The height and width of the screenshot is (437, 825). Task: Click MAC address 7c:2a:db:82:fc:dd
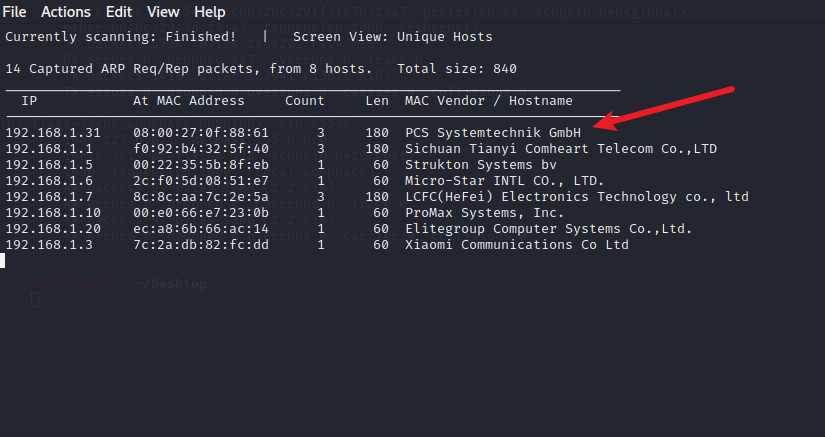200,245
